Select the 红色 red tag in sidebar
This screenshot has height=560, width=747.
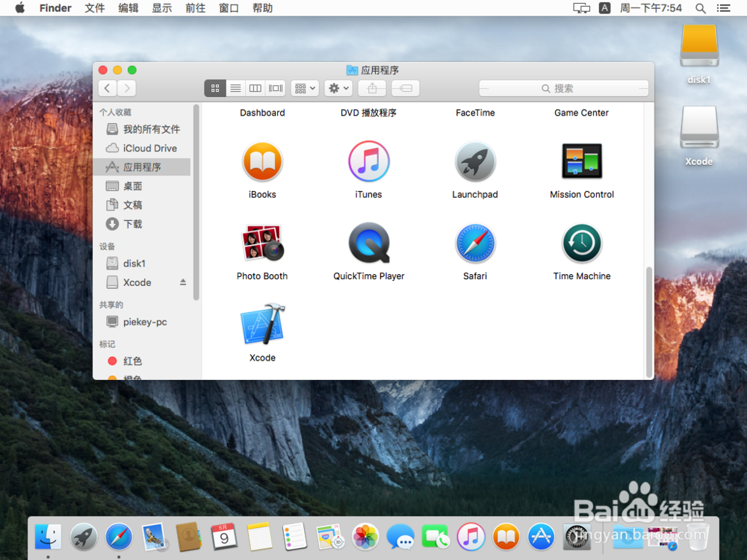coord(143,361)
